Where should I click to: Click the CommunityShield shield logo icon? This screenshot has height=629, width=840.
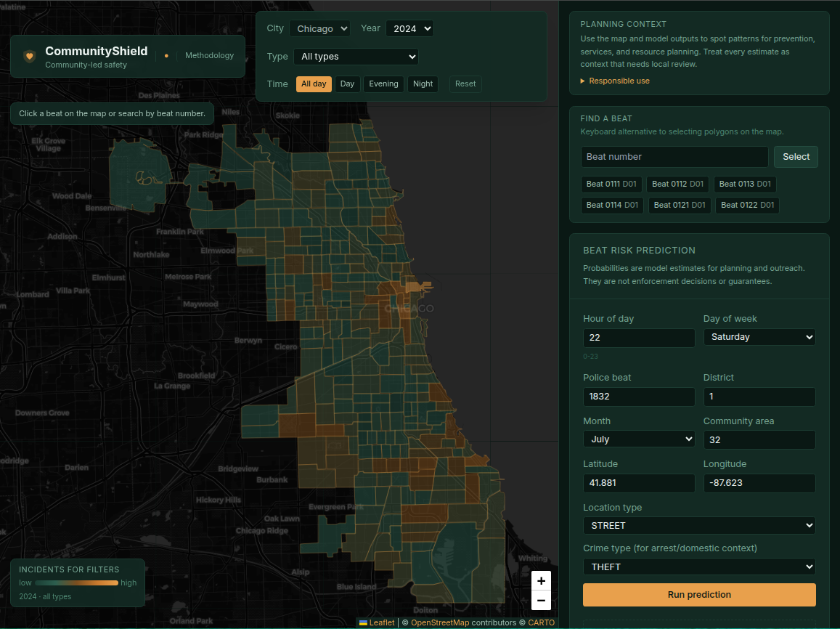tap(30, 56)
